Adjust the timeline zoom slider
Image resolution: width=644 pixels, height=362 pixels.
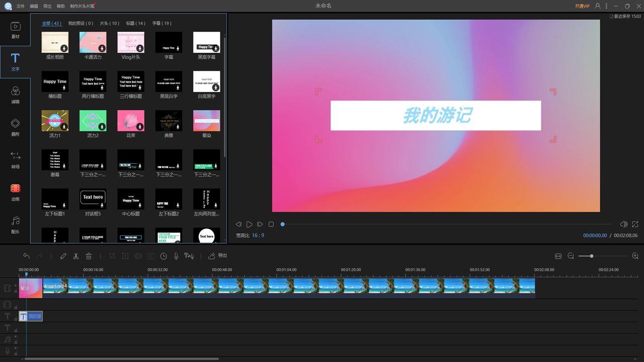coord(593,256)
